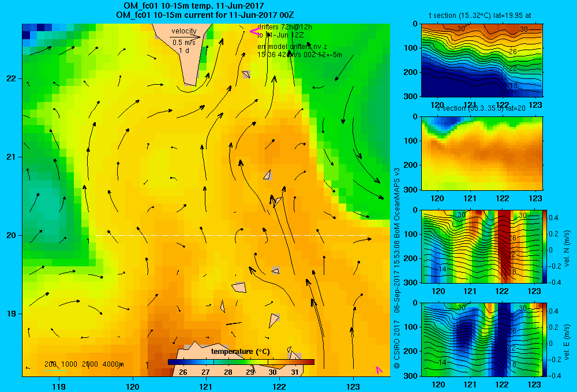The width and height of the screenshot is (577, 392).
Task: Click the magenta drifter marker near the map's bottom-right corner
Action: pyautogui.click(x=379, y=370)
